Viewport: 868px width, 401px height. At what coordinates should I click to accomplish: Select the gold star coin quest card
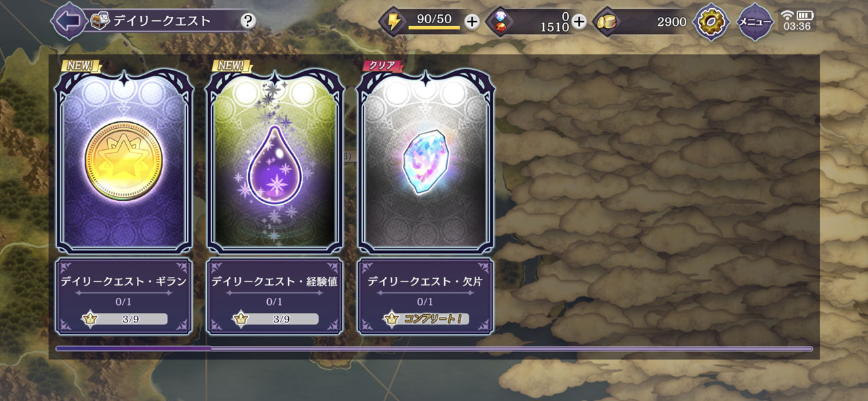pyautogui.click(x=123, y=161)
